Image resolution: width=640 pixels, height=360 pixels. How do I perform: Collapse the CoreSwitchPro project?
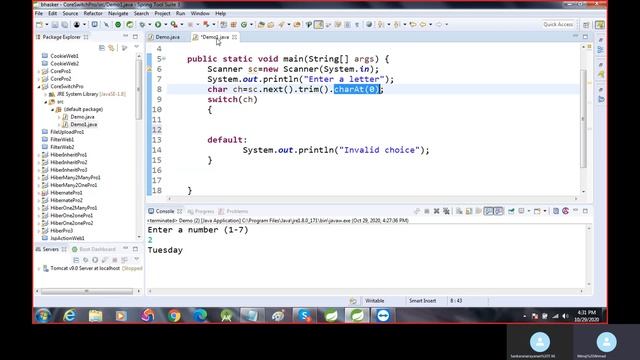pyautogui.click(x=39, y=87)
